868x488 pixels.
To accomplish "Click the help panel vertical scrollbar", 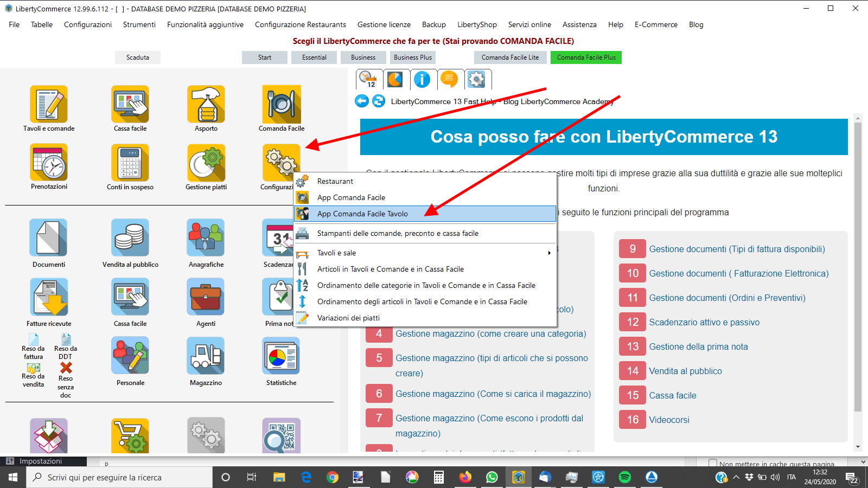I will tap(858, 267).
